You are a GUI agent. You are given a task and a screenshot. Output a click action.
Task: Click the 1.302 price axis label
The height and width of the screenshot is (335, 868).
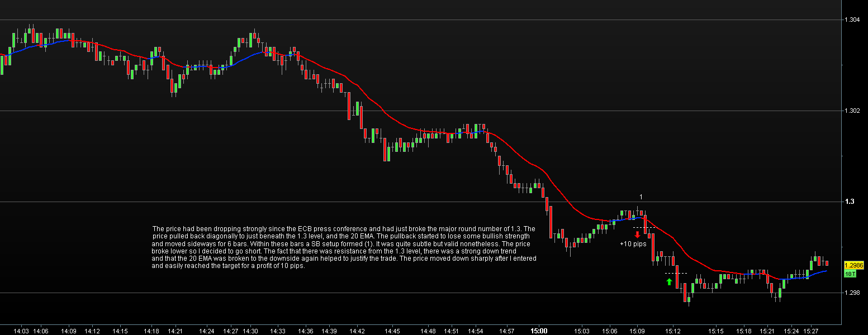tap(853, 111)
